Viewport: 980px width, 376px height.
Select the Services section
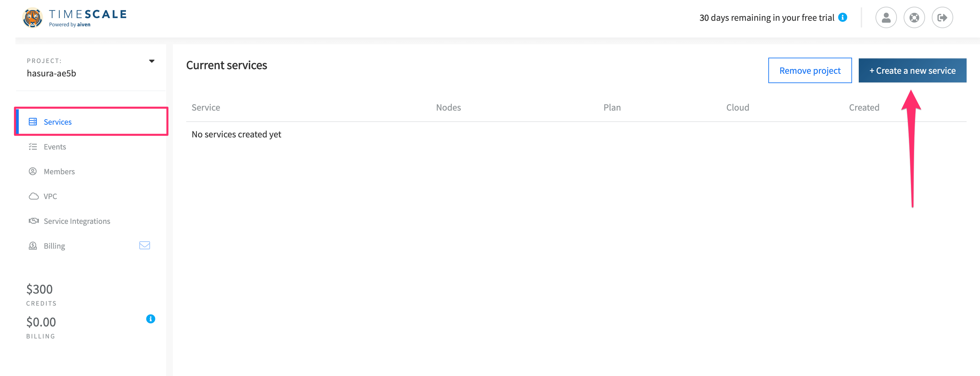click(58, 122)
